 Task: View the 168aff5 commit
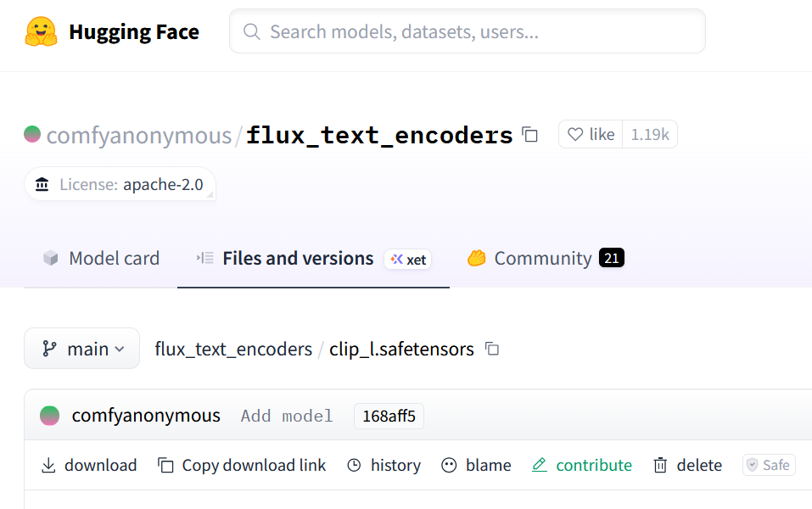389,416
